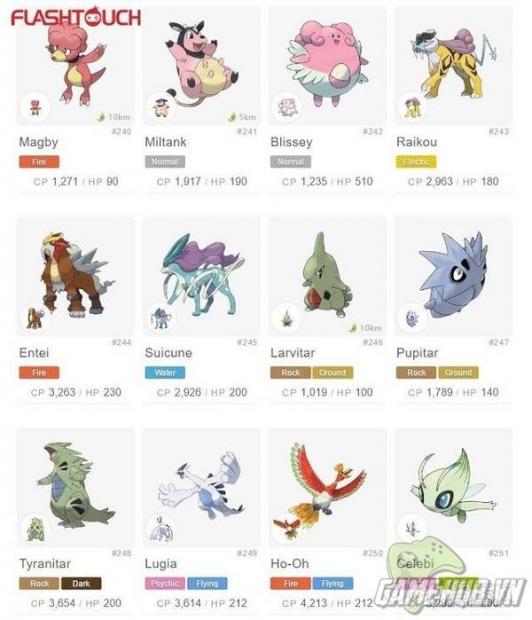This screenshot has height=620, width=532.
Task: Click the small Suicune sprite icon
Action: coord(161,318)
